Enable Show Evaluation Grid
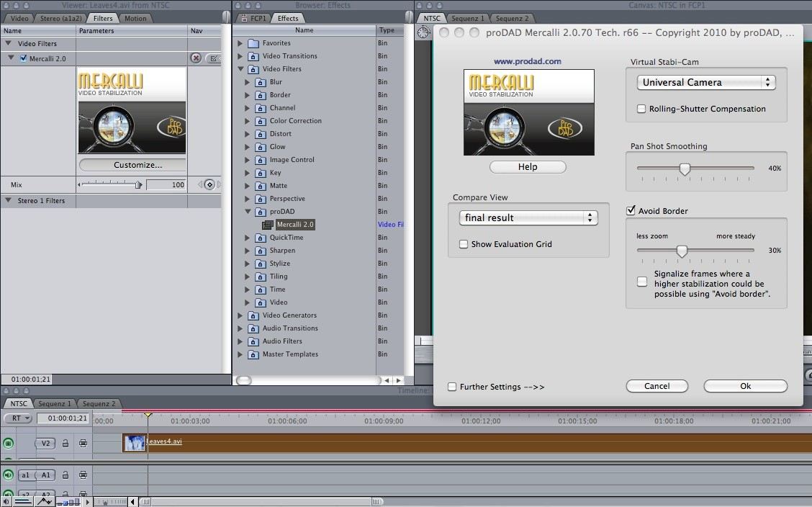The image size is (812, 507). (x=464, y=244)
